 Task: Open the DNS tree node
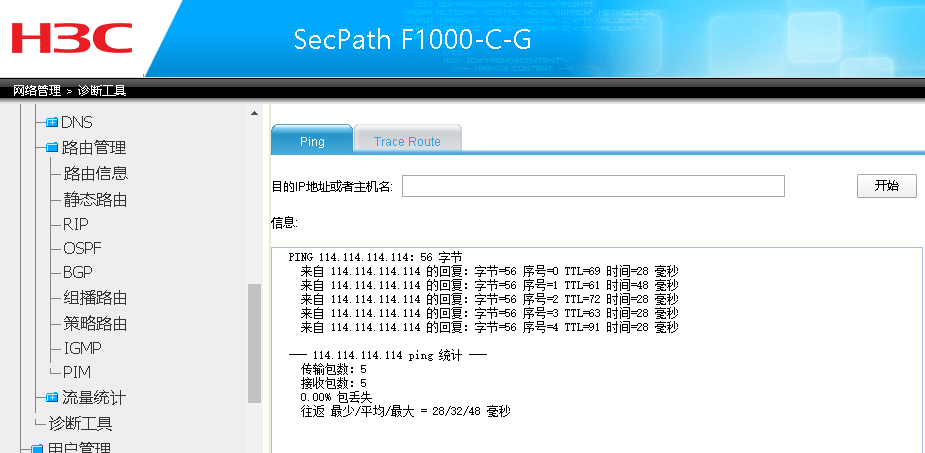click(77, 122)
